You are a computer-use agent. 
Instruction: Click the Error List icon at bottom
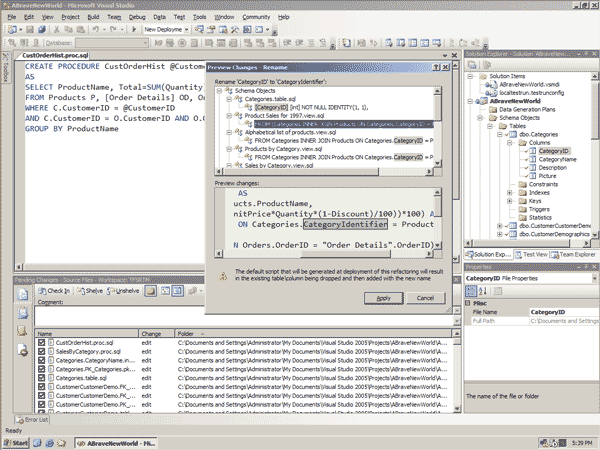[x=20, y=420]
